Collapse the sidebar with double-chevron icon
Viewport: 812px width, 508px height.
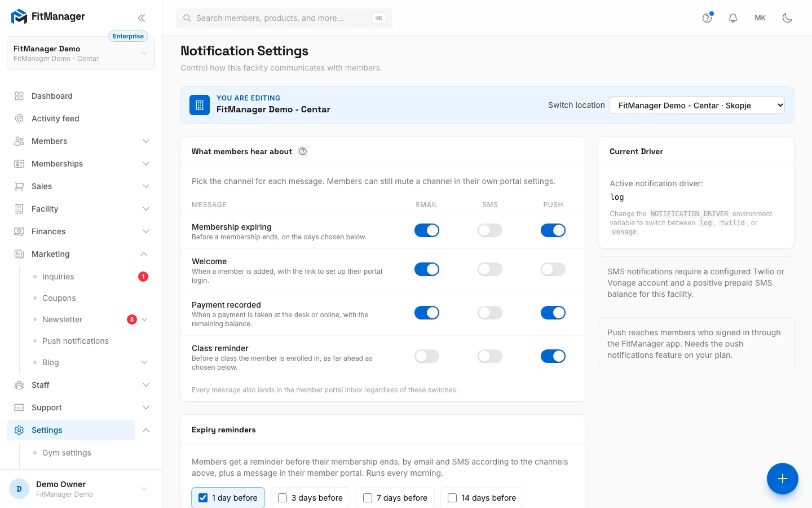point(142,18)
